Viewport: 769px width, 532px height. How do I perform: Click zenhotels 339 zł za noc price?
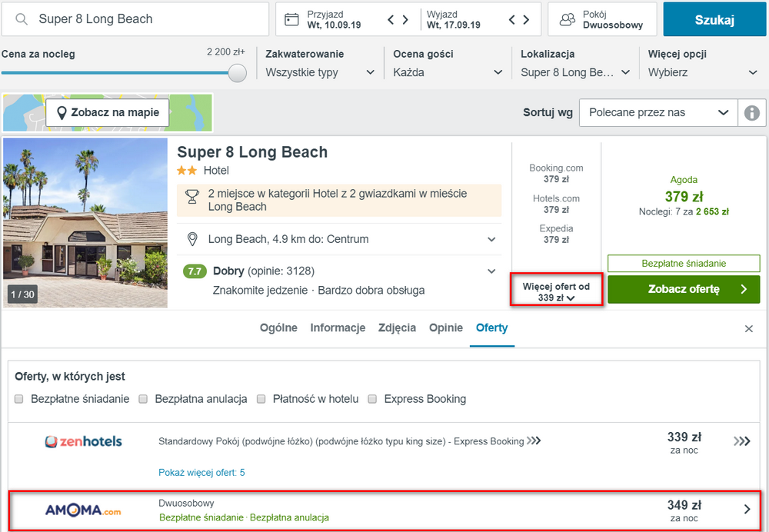(x=684, y=443)
